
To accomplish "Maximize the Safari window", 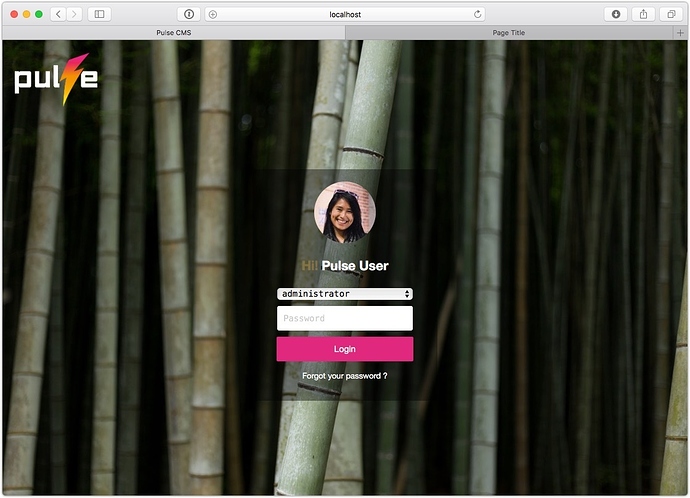I will (39, 14).
